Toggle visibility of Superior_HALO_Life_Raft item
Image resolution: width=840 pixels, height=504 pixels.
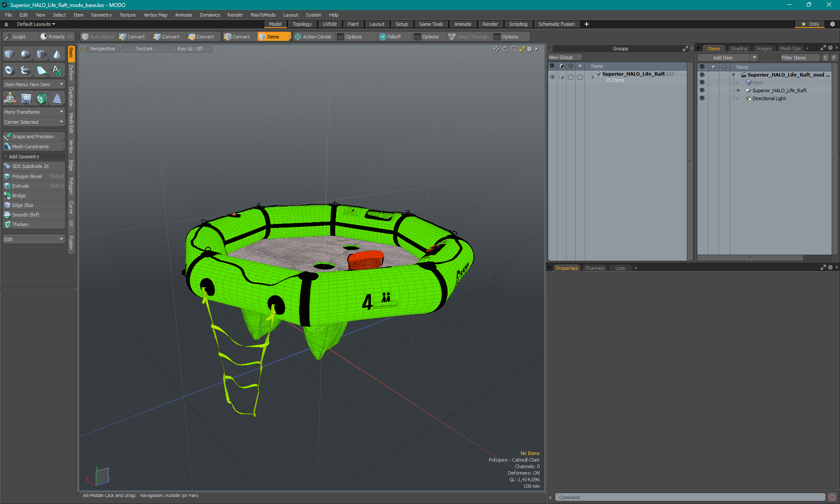pyautogui.click(x=702, y=91)
